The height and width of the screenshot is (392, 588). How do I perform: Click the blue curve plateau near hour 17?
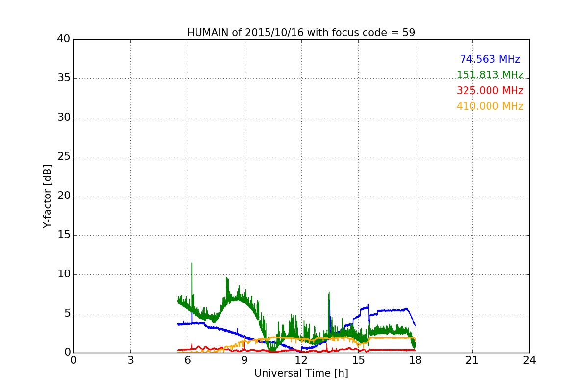(392, 310)
